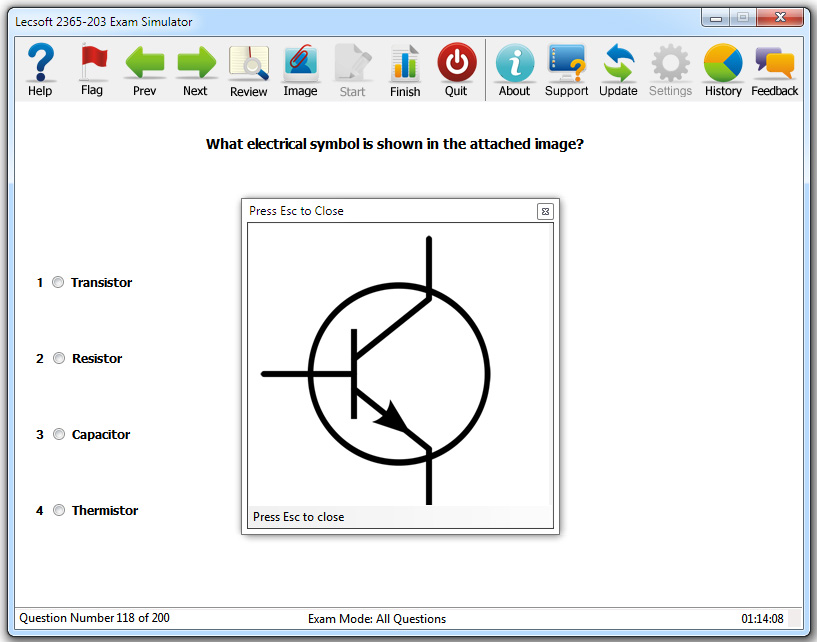Image resolution: width=817 pixels, height=642 pixels.
Task: Close the Exam Simulator window
Action: (x=780, y=18)
